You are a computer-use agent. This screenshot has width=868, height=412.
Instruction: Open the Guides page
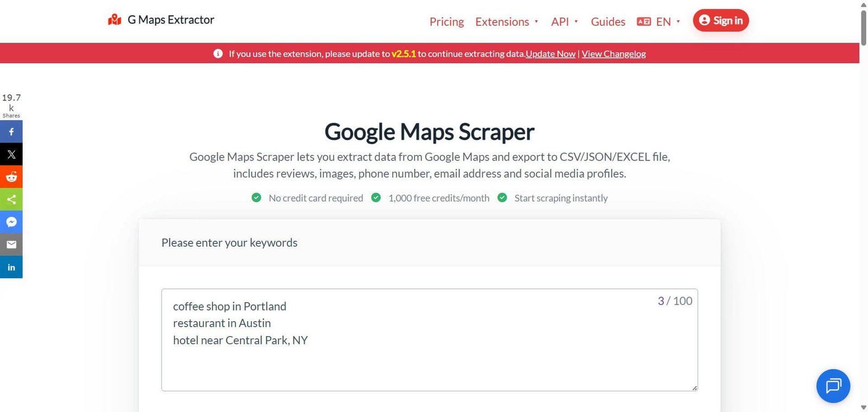[x=608, y=22]
